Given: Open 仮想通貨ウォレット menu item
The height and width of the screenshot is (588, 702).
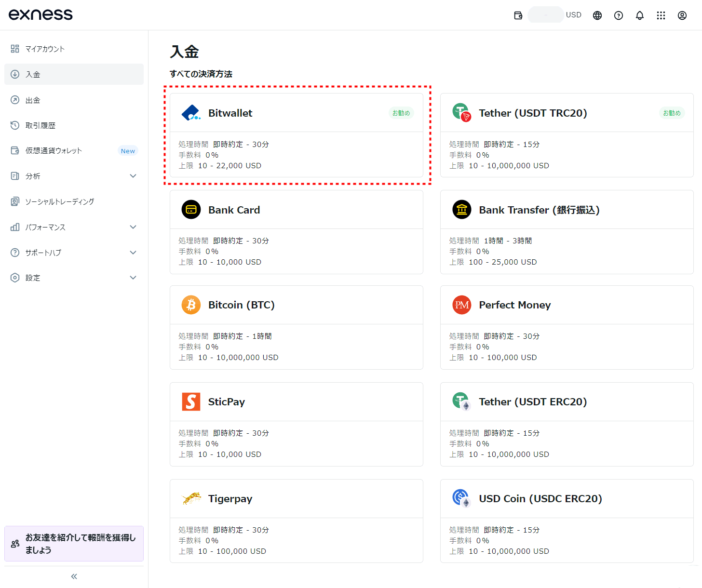Looking at the screenshot, I should (74, 150).
